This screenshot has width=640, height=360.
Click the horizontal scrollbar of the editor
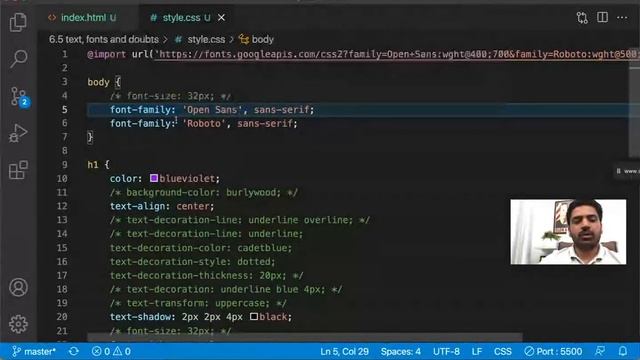pos(304,338)
